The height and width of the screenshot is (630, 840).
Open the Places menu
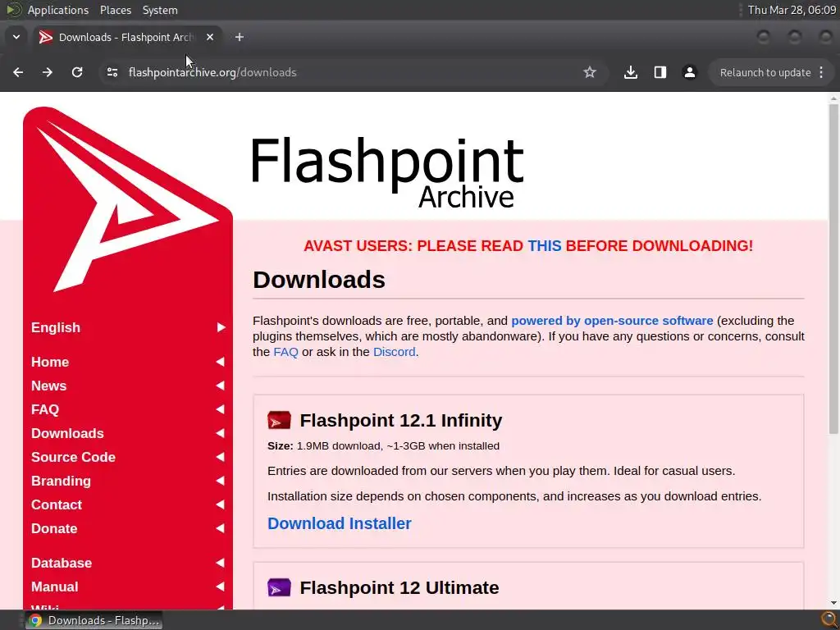click(115, 10)
